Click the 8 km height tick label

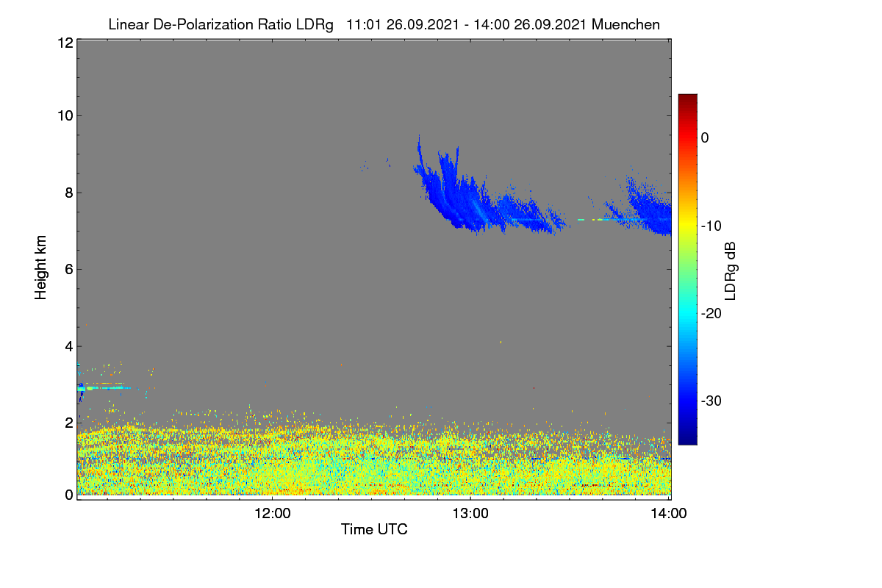click(69, 193)
